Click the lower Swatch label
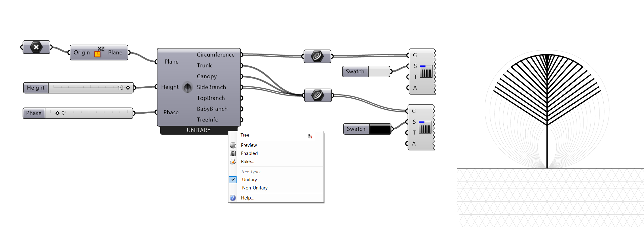 tap(356, 129)
